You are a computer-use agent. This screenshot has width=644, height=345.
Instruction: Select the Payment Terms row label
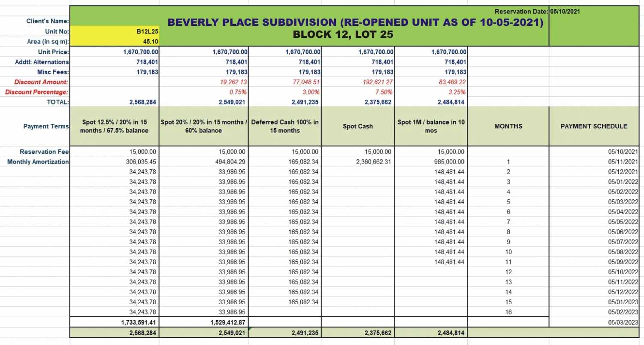(46, 126)
